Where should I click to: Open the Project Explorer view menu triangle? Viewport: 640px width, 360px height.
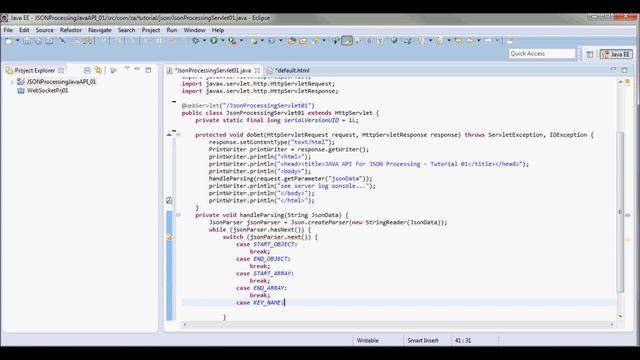click(127, 69)
